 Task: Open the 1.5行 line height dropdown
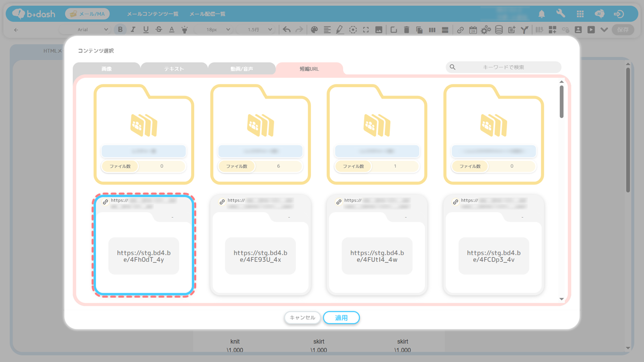click(x=255, y=30)
